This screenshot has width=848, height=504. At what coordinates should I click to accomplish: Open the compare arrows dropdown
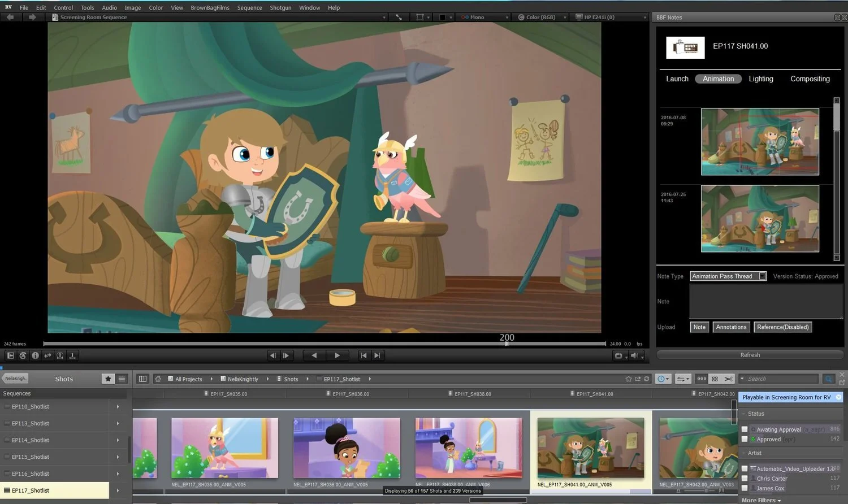[683, 379]
